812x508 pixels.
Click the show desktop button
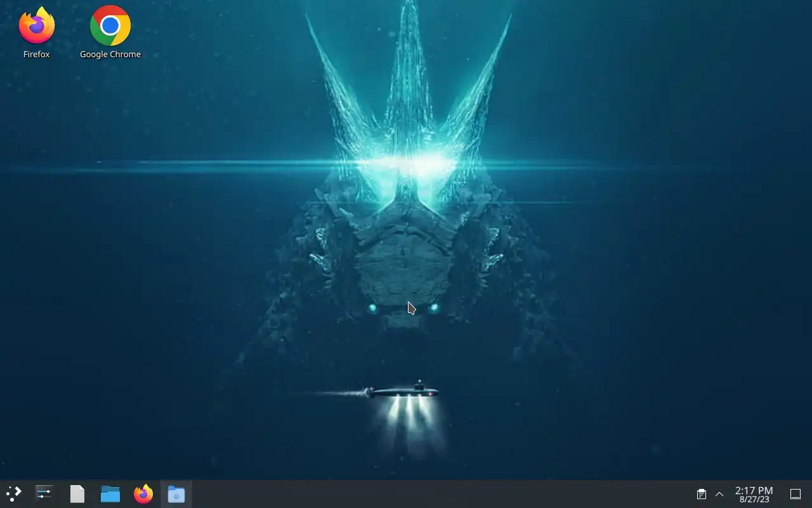click(x=796, y=494)
